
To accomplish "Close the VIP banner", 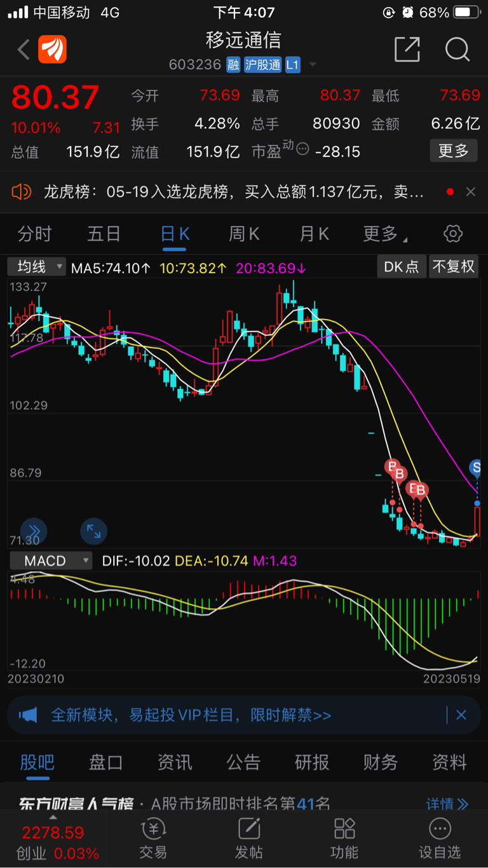I will tap(461, 715).
